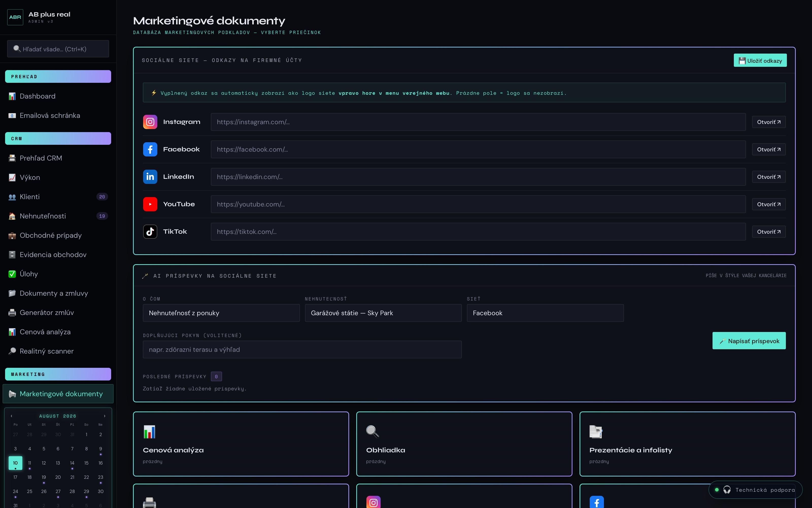Click the CRM section header
Screen dimensions: 812x508
pos(58,138)
